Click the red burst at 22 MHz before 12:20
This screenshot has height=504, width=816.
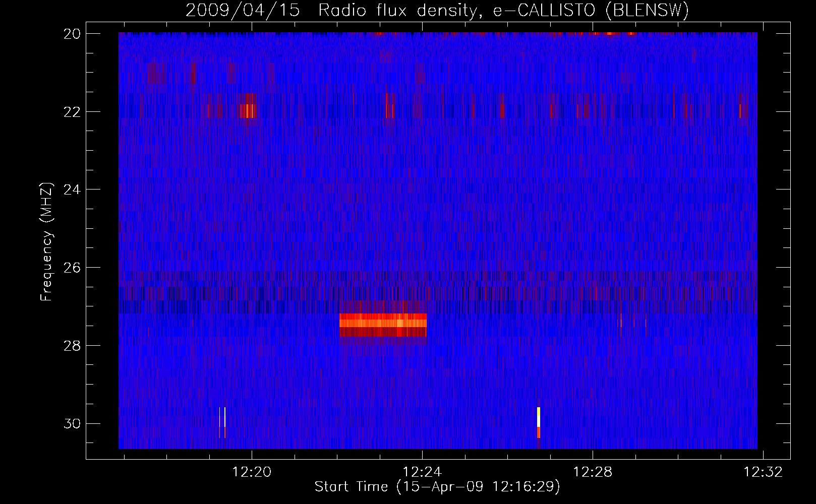pos(248,110)
